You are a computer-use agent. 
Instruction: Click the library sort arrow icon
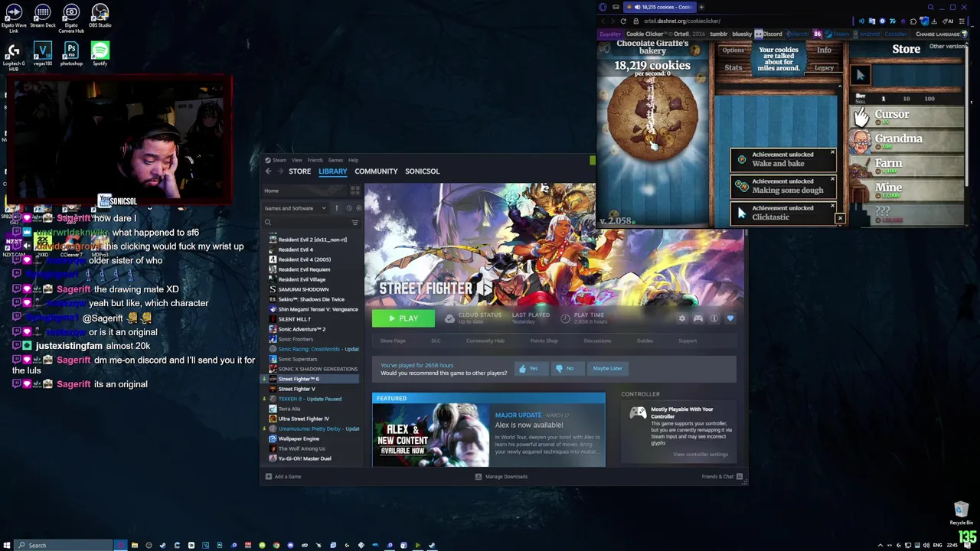click(x=336, y=208)
